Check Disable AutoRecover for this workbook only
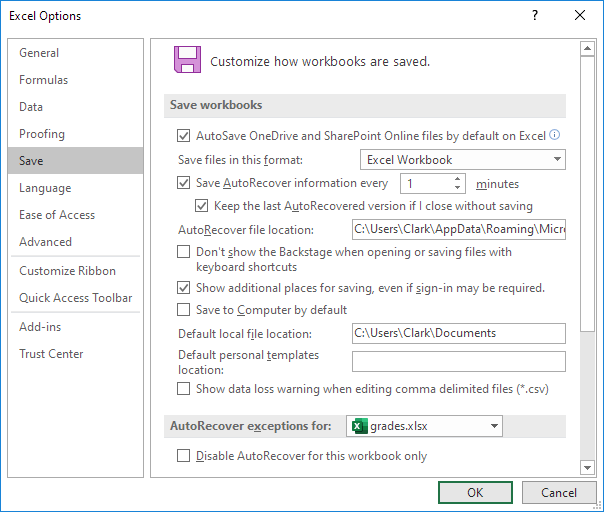This screenshot has height=512, width=604. click(183, 456)
